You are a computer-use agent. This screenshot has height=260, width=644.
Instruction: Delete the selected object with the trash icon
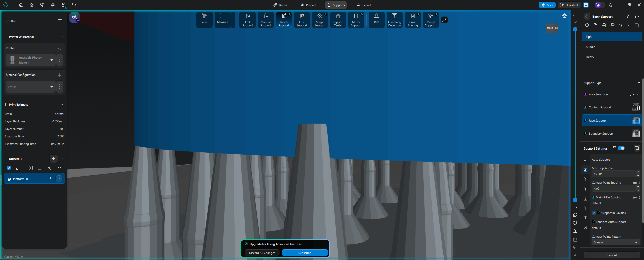click(x=39, y=168)
